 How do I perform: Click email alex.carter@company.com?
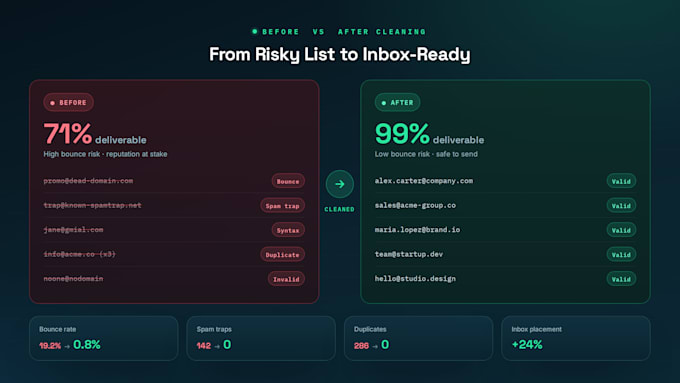point(424,181)
